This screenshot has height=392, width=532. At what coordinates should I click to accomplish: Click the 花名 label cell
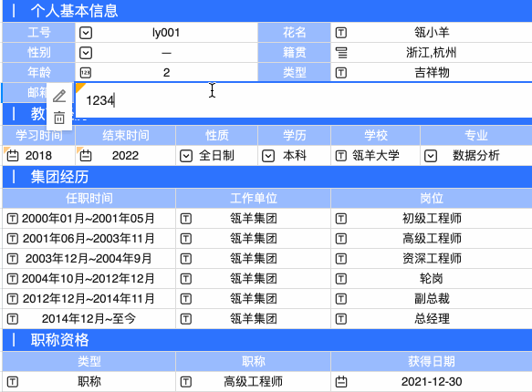pos(294,33)
